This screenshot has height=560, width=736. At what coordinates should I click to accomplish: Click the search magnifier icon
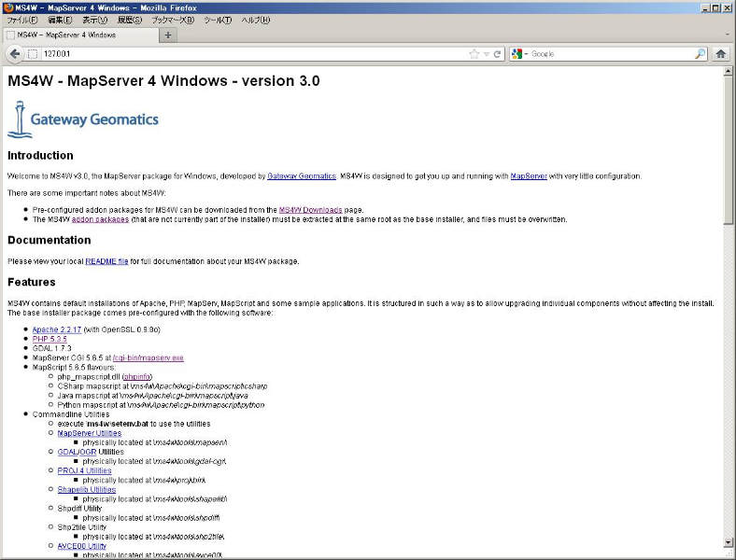click(x=700, y=54)
